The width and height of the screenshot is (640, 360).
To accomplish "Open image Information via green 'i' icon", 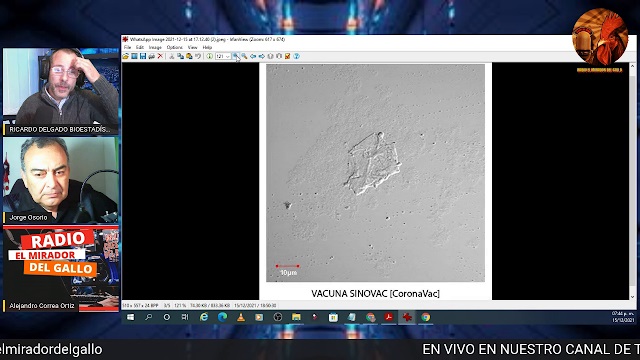I will click(x=209, y=56).
